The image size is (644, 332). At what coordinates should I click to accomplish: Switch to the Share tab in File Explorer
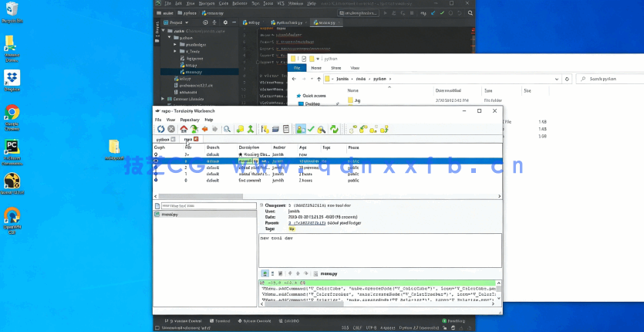pos(336,68)
